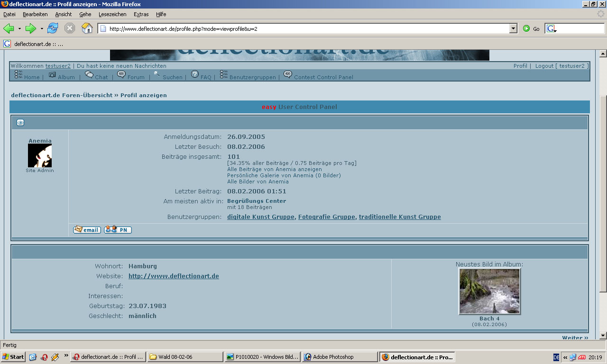Open the Bach 4 album thumbnail
The height and width of the screenshot is (364, 607).
pyautogui.click(x=489, y=291)
